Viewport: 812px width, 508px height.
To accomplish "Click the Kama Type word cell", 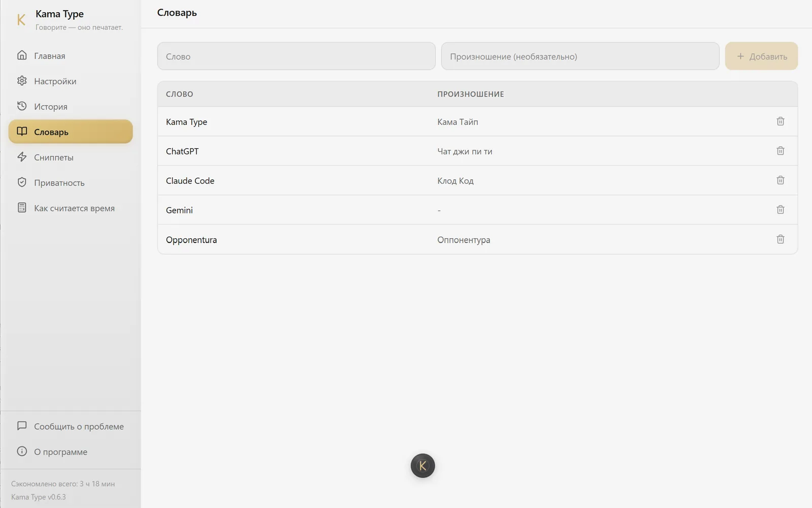I will click(186, 122).
